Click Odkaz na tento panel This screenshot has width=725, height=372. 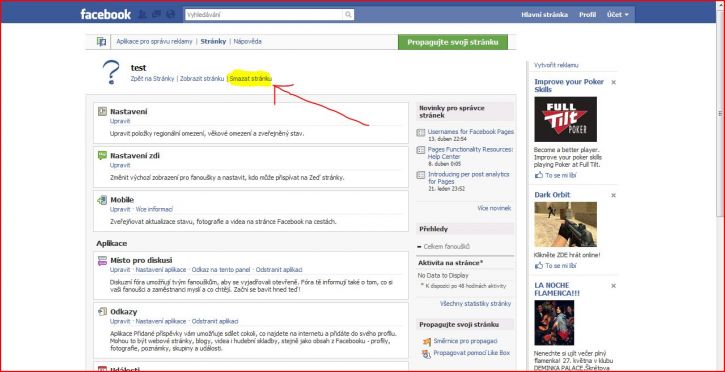click(221, 270)
